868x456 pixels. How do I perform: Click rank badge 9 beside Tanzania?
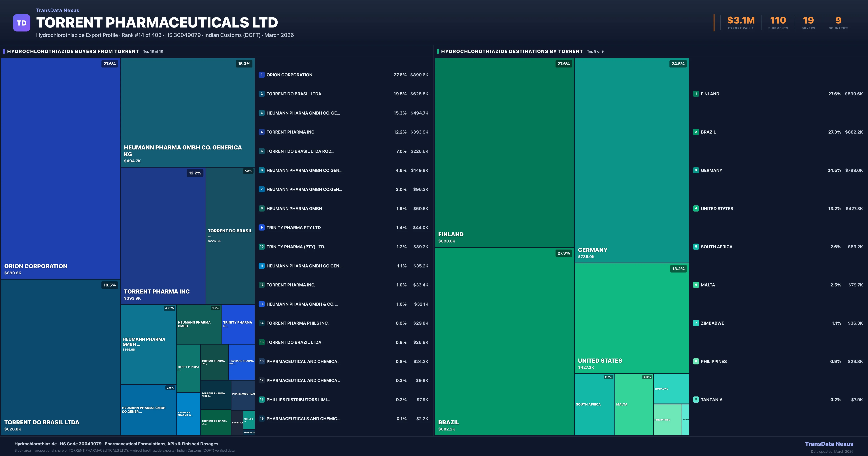click(x=696, y=399)
